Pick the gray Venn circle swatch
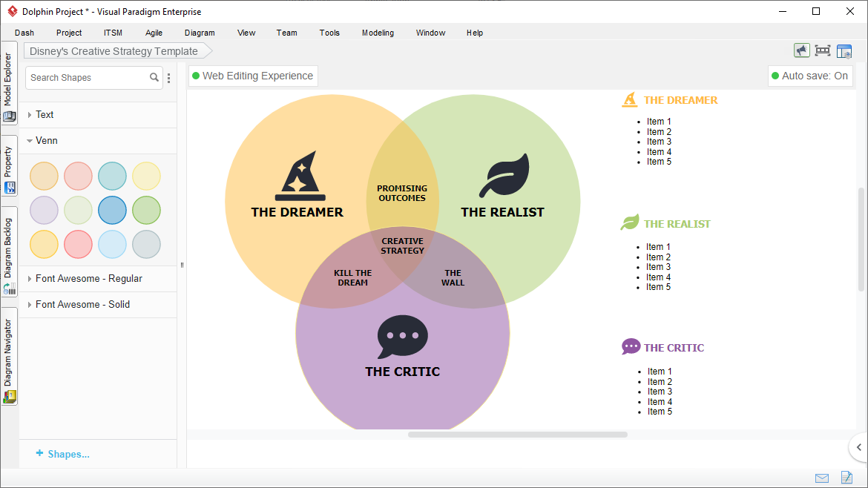 [x=147, y=245]
